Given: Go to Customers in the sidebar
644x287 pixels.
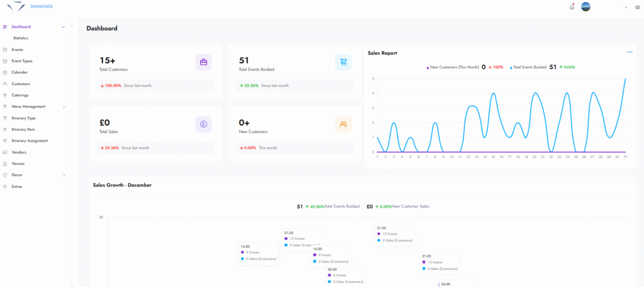Looking at the screenshot, I should [21, 84].
